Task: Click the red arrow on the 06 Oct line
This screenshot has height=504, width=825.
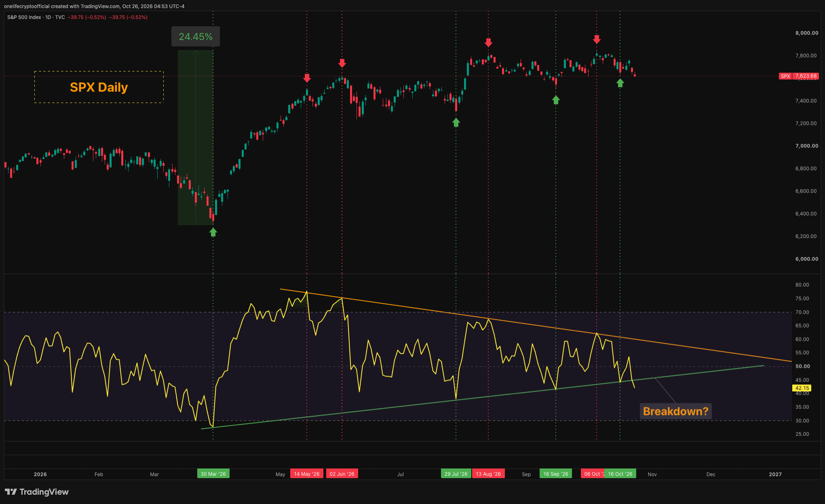Action: pyautogui.click(x=597, y=39)
